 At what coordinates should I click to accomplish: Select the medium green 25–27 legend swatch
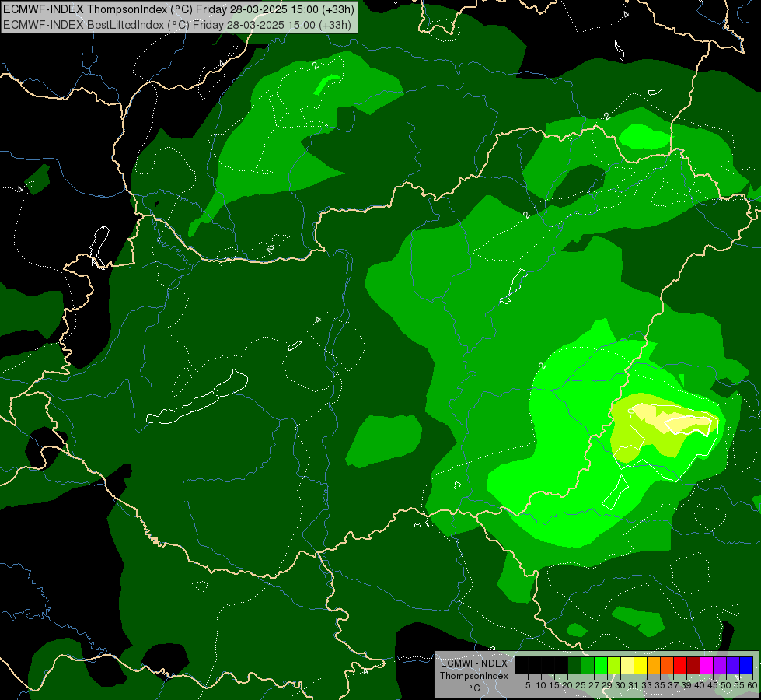(588, 665)
